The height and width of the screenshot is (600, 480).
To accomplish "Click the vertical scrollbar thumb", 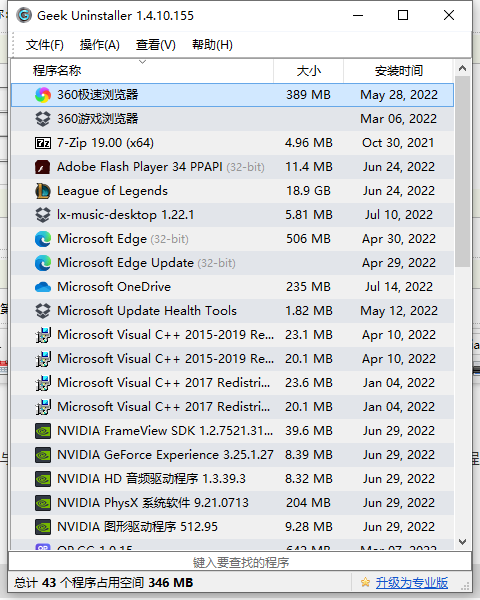I will 462,171.
